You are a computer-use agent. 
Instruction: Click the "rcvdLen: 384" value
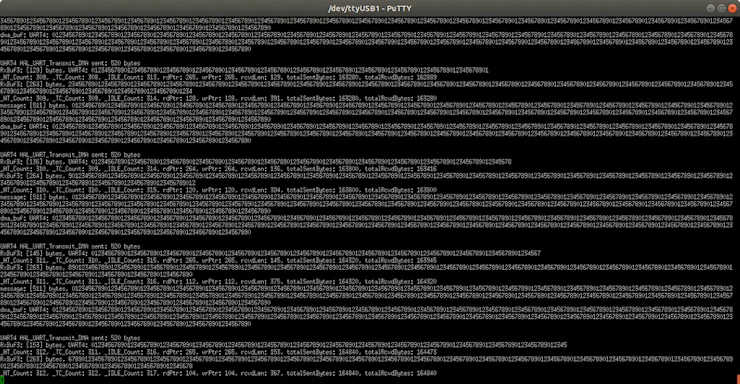pyautogui.click(x=261, y=190)
